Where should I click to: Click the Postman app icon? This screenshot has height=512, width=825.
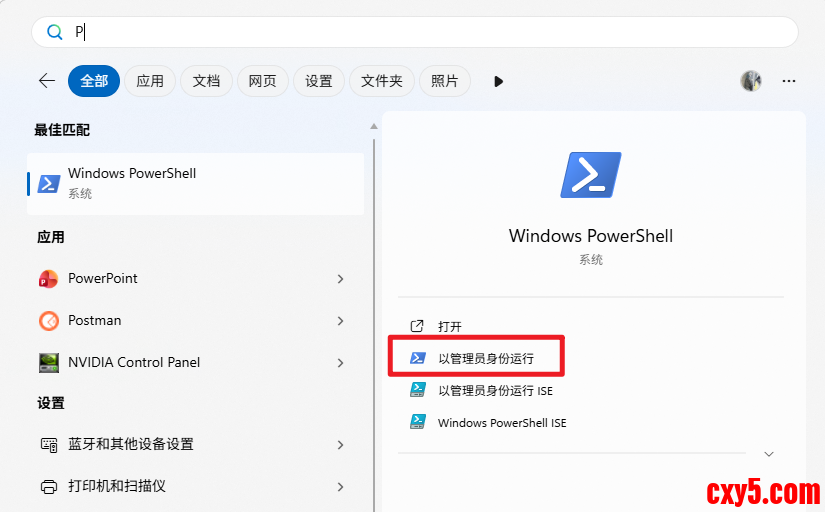click(x=49, y=320)
